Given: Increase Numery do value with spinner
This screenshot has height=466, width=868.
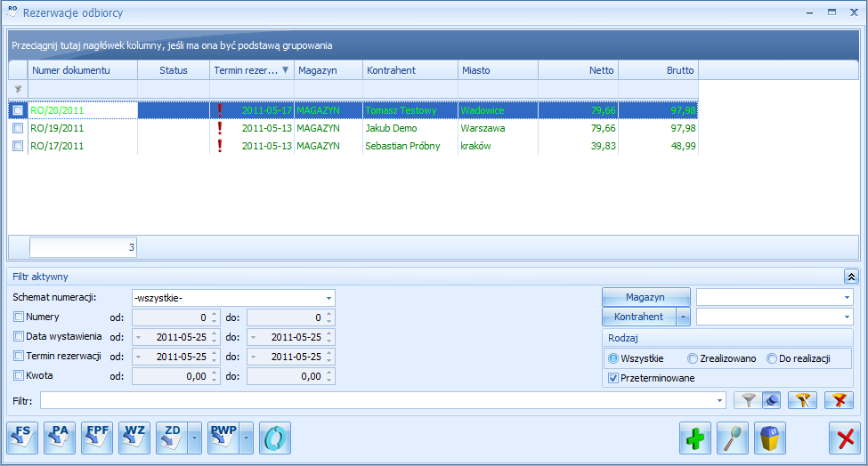Looking at the screenshot, I should tap(329, 314).
